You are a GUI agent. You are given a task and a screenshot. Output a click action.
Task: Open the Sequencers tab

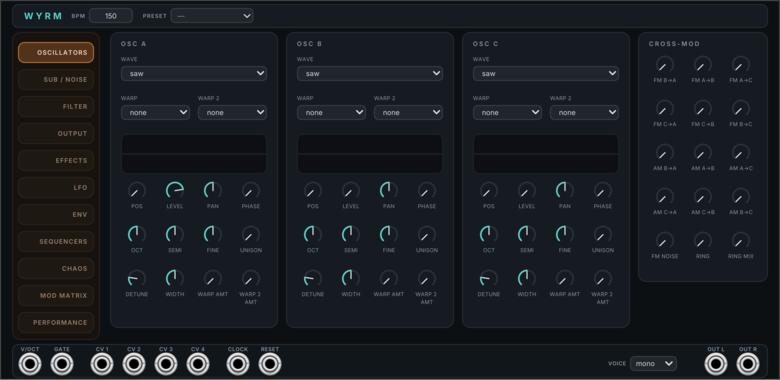[56, 242]
